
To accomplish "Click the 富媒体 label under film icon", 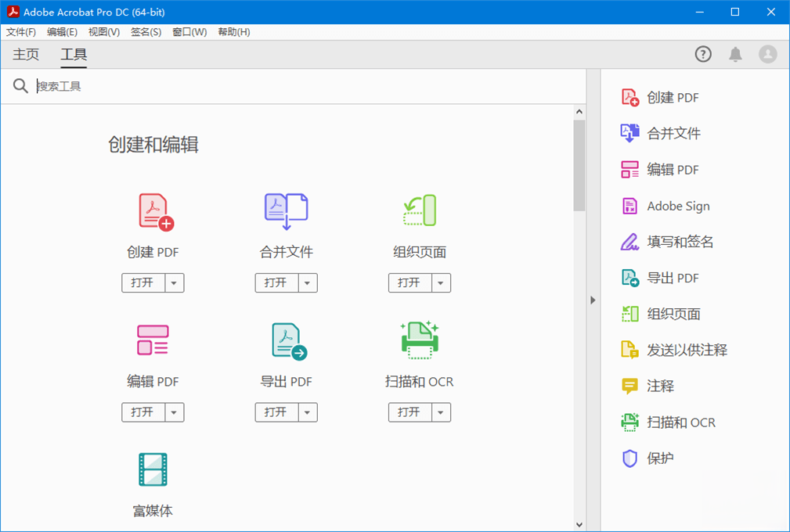I will coord(153,511).
